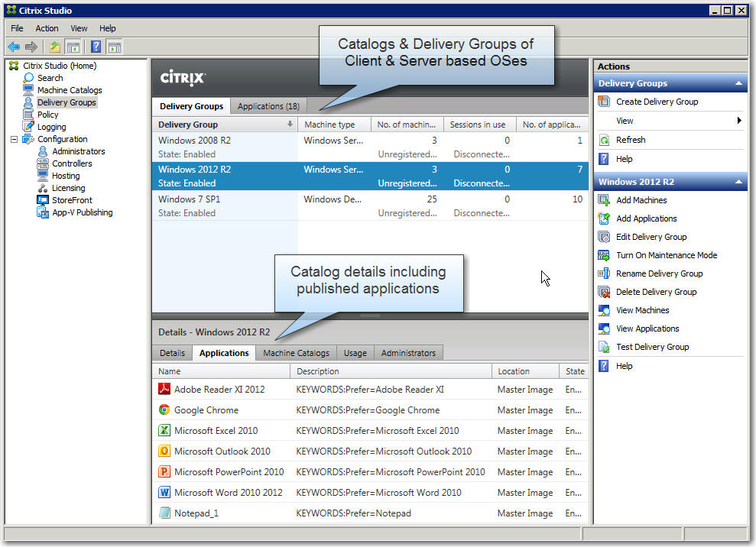
Task: Click the Create Delivery Group icon
Action: pyautogui.click(x=604, y=102)
